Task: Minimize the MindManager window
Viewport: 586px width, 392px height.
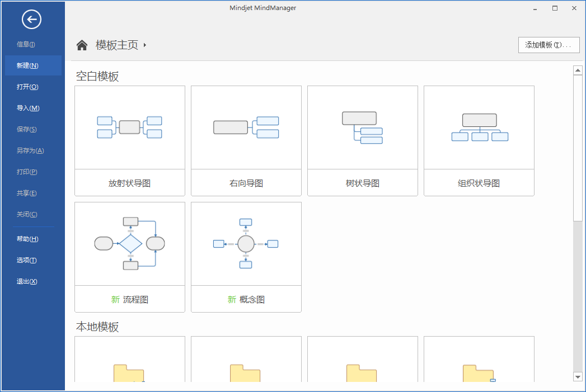Action: [535, 8]
